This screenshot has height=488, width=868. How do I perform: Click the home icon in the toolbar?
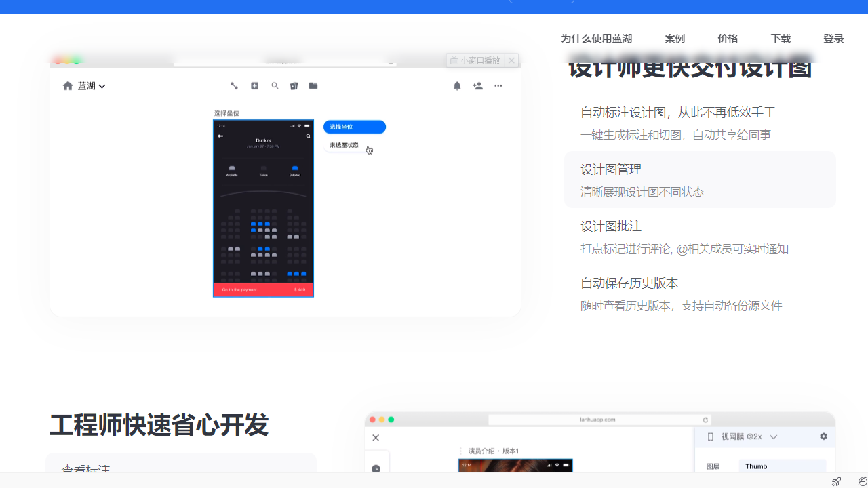(68, 85)
